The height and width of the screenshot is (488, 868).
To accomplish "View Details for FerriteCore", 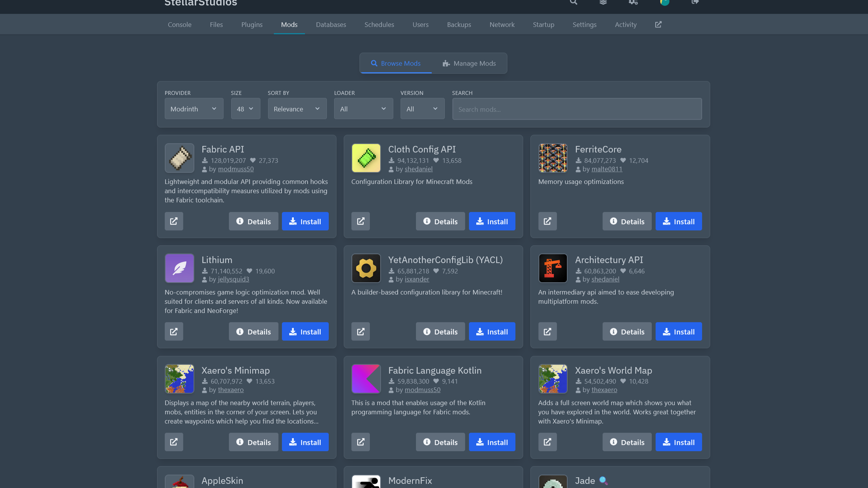I will (626, 221).
